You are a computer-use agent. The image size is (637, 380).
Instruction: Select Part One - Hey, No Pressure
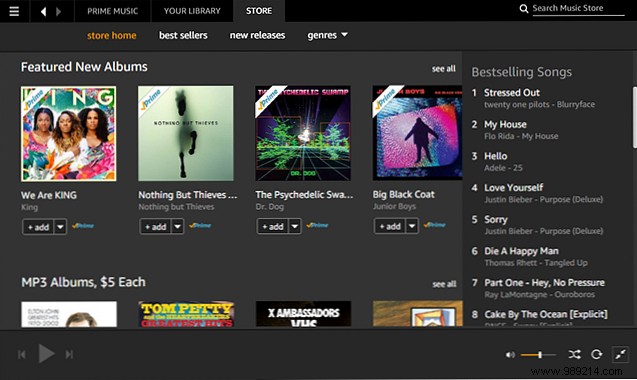point(544,283)
